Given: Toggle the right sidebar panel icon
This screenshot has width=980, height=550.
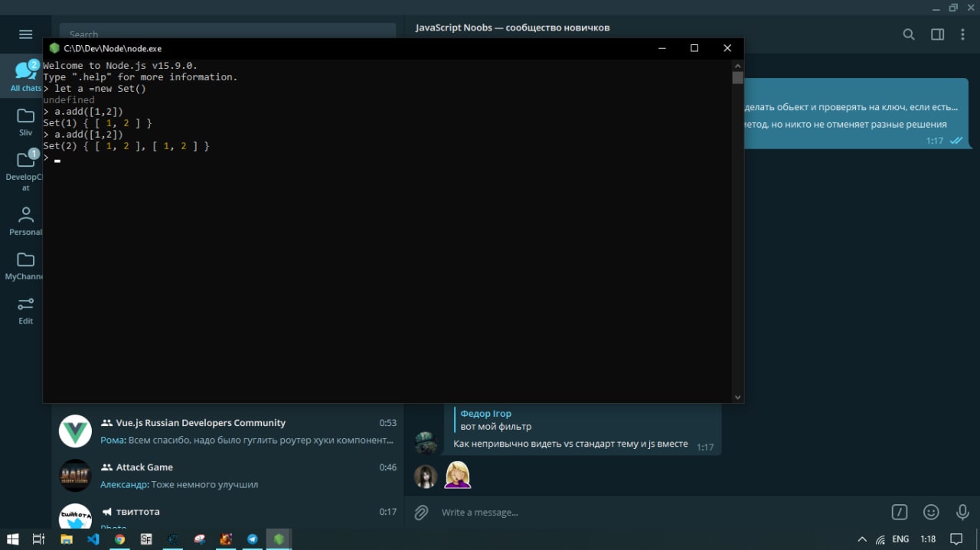Looking at the screenshot, I should (937, 34).
